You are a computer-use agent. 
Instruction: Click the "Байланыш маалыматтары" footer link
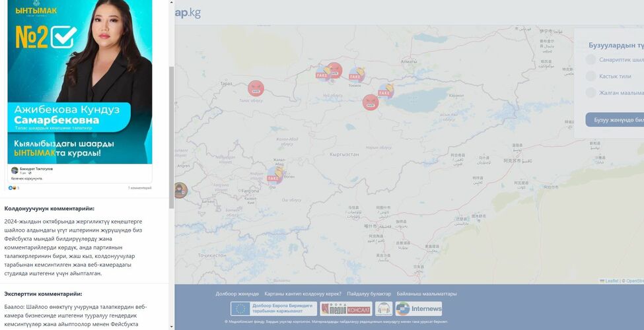coord(427,294)
